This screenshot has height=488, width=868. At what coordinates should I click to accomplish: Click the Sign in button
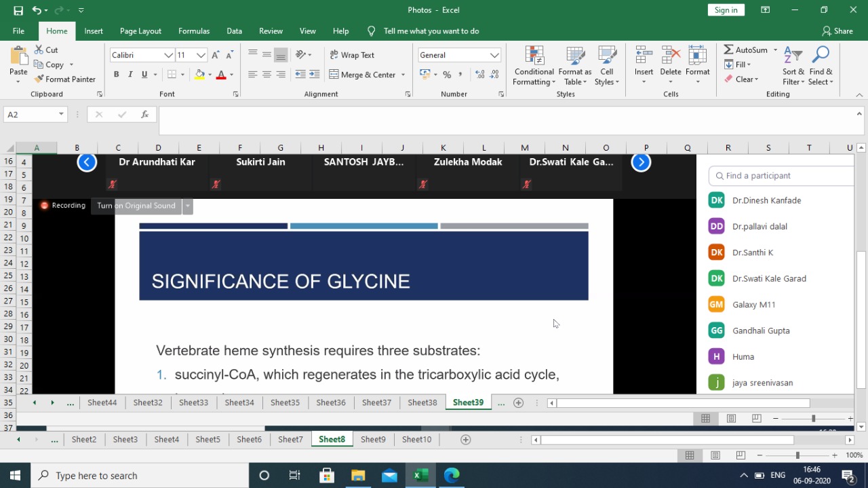pyautogui.click(x=726, y=10)
